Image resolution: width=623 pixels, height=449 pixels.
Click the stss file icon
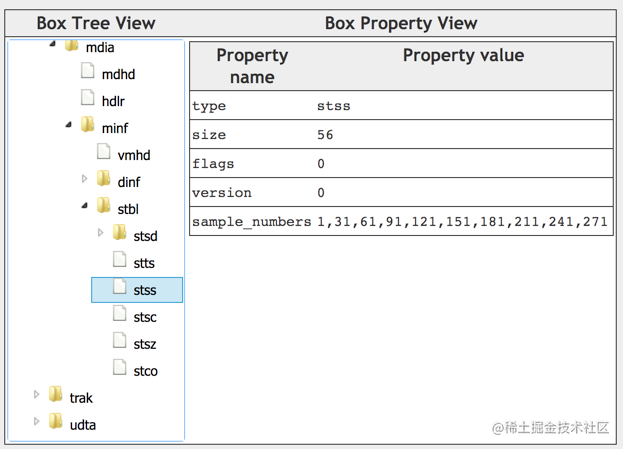tap(120, 286)
